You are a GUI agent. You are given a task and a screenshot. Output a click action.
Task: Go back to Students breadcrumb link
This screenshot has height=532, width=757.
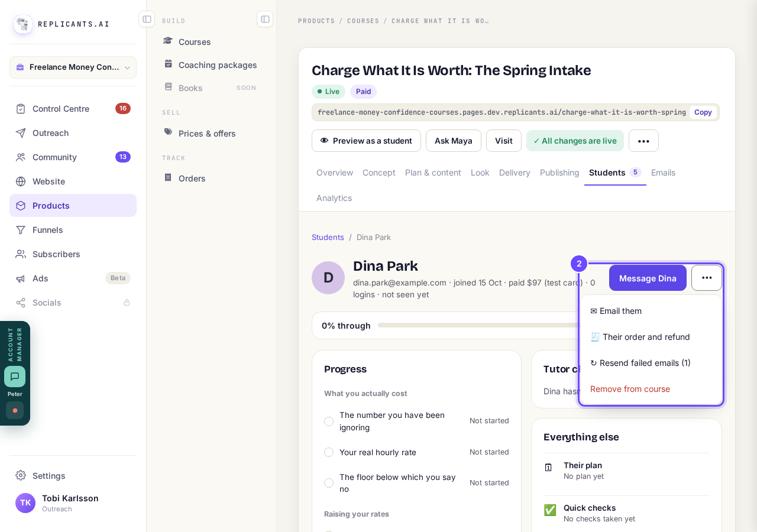click(328, 237)
